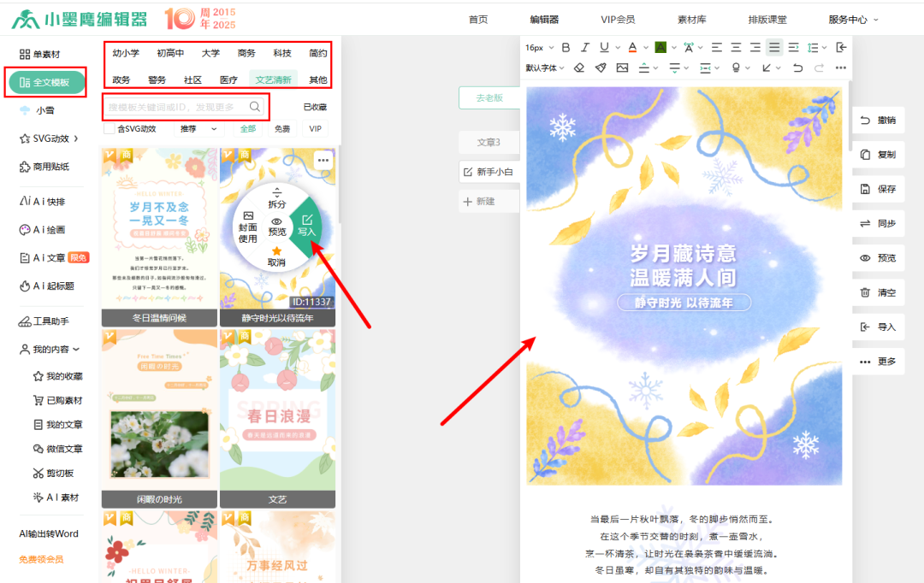Viewport: 924px width, 583px height.
Task: Open the green text highlight color swatch
Action: pyautogui.click(x=660, y=48)
